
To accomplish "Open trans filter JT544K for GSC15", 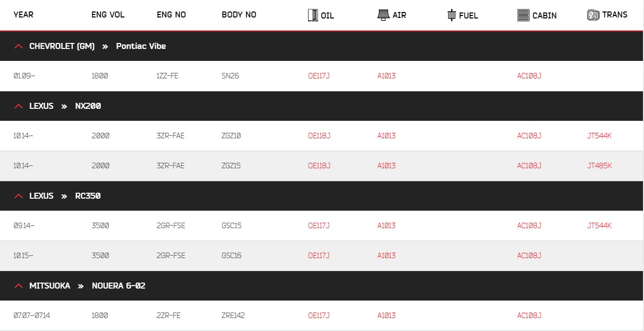I will click(600, 226).
